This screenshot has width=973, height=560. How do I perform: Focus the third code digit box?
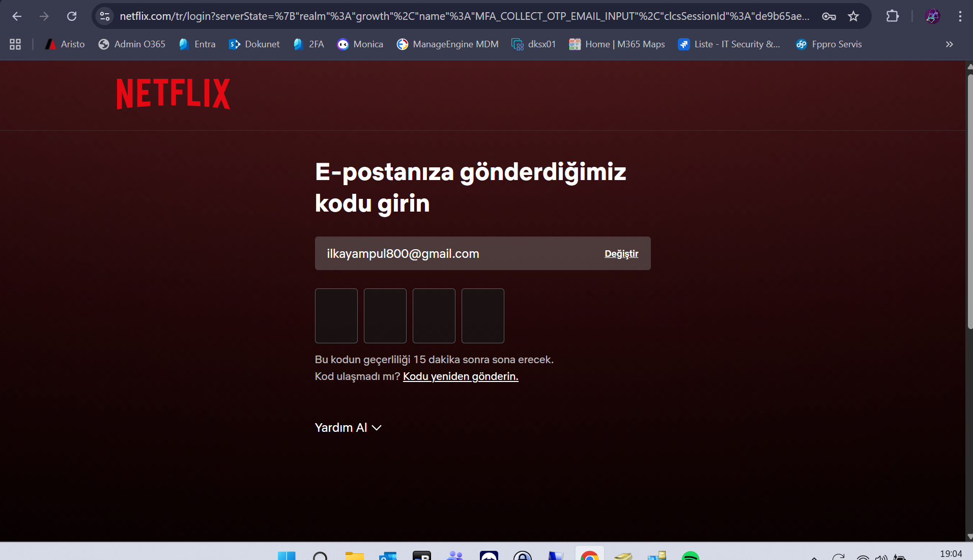point(434,316)
